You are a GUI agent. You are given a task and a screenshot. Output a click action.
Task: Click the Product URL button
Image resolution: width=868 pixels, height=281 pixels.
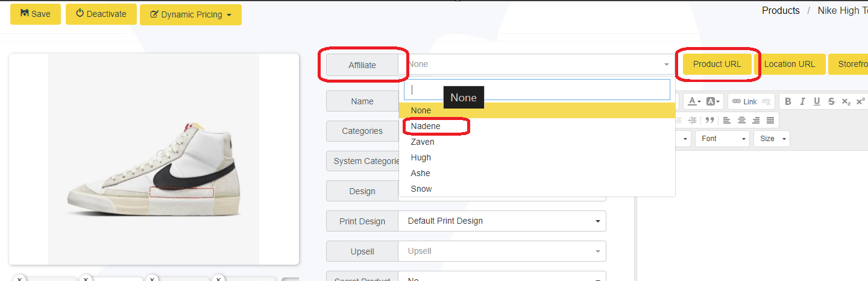717,64
